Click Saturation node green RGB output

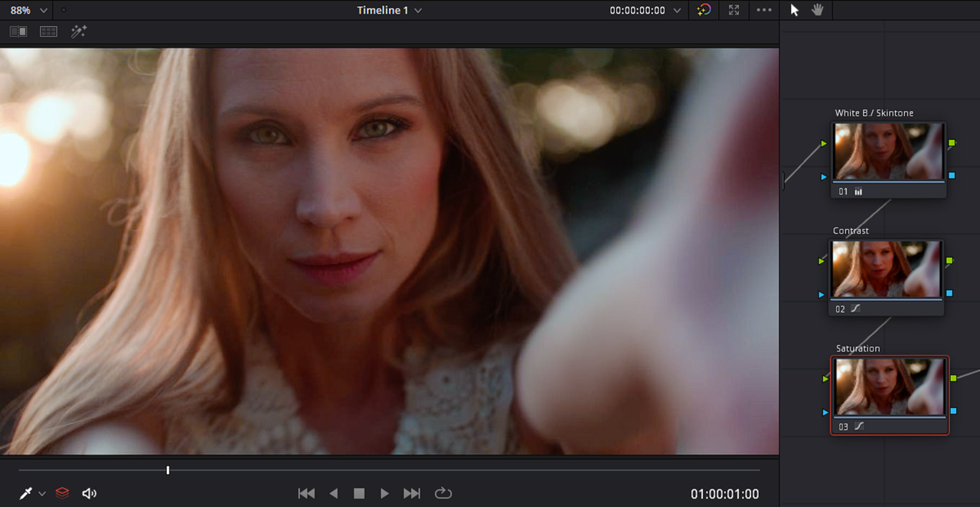953,378
